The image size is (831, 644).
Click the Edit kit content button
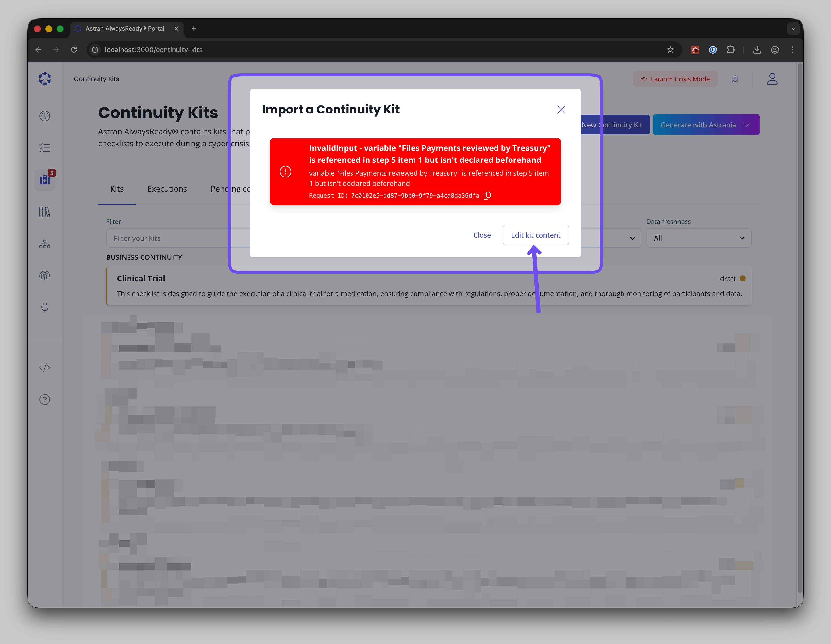pyautogui.click(x=535, y=235)
